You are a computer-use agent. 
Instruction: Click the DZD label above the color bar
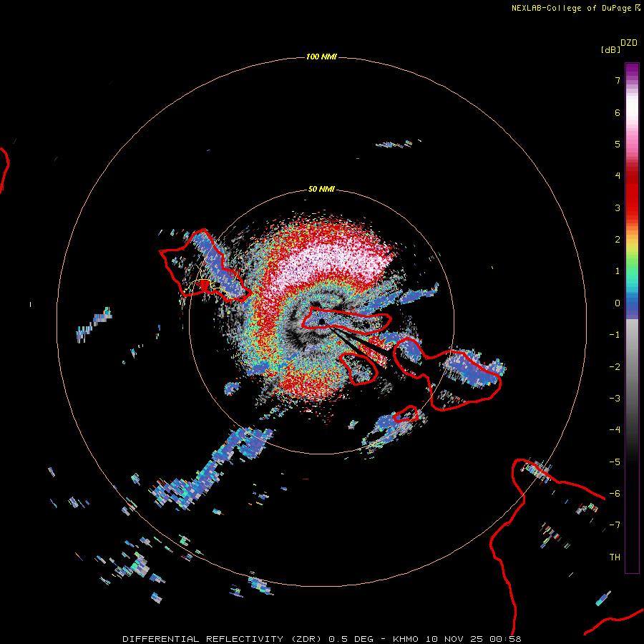pos(629,43)
